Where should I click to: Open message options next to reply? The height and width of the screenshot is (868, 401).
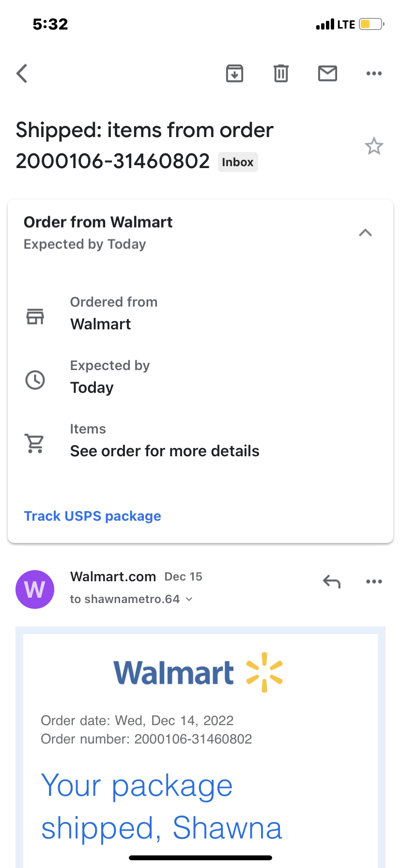[x=374, y=581]
